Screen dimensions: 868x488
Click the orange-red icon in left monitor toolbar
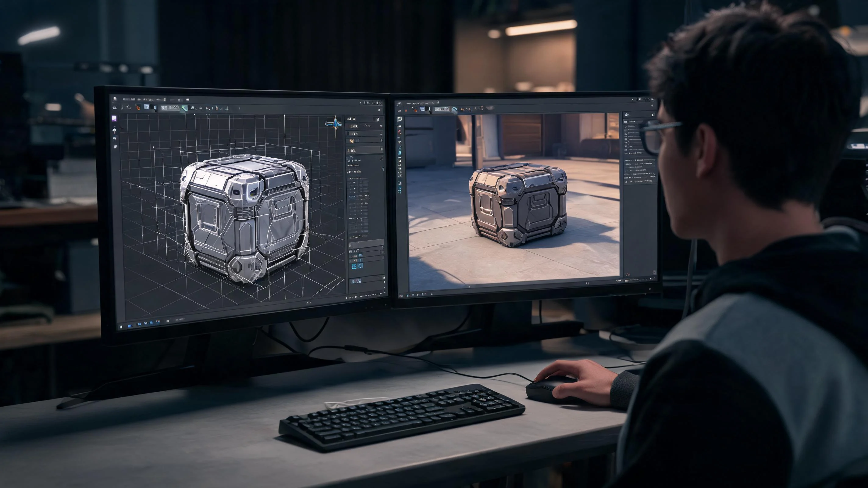coord(138,108)
